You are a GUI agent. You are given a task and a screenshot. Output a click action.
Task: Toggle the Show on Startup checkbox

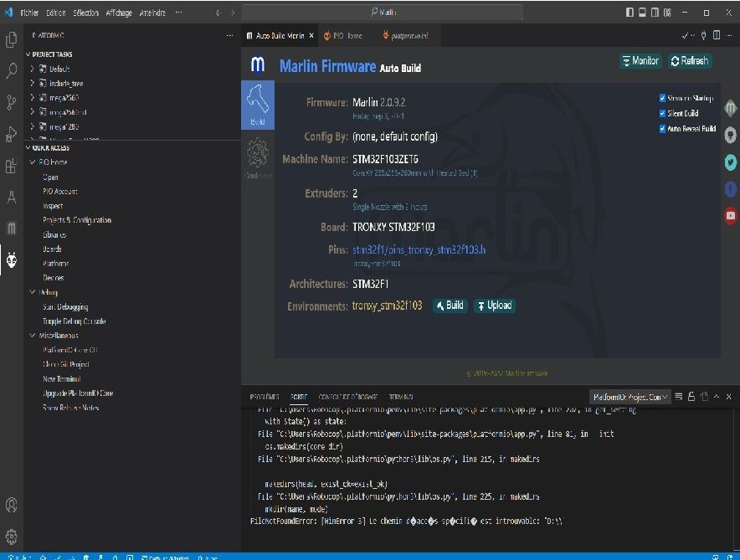pos(662,98)
